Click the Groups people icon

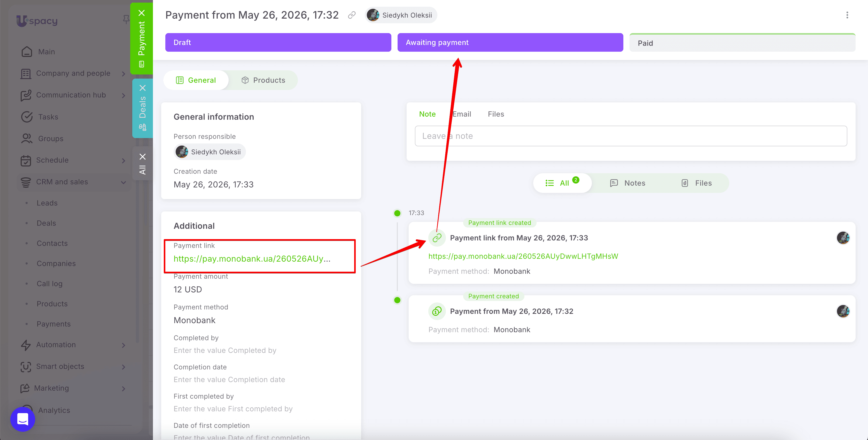[x=27, y=139]
